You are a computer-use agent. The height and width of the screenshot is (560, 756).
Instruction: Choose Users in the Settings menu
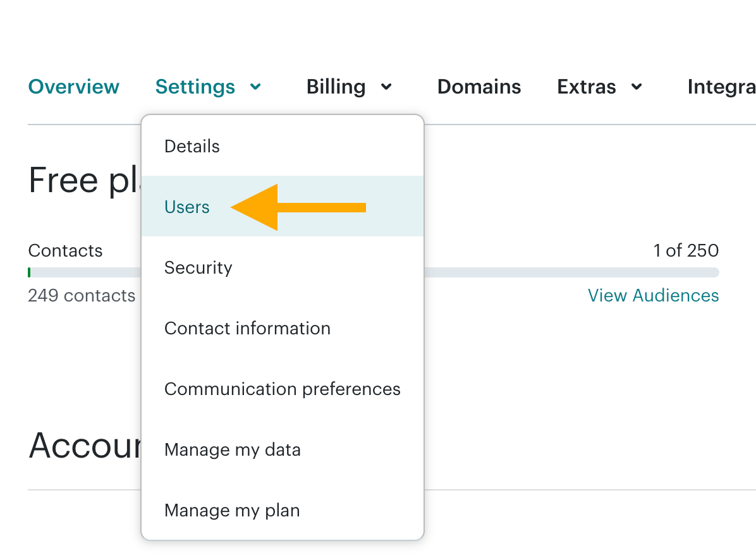tap(283, 206)
